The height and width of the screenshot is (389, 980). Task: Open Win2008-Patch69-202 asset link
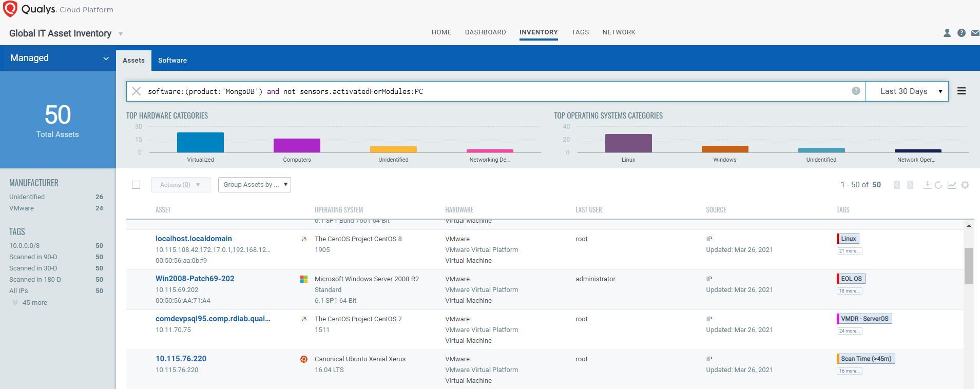click(x=195, y=279)
